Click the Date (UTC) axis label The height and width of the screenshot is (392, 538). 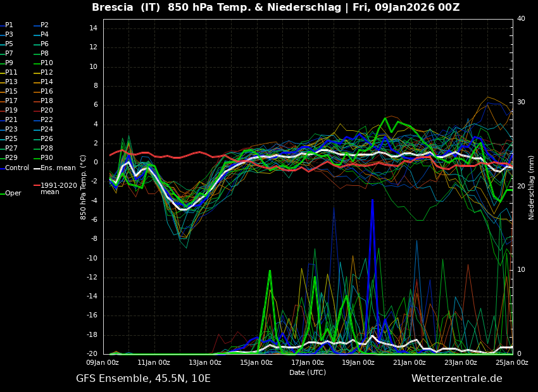308,373
